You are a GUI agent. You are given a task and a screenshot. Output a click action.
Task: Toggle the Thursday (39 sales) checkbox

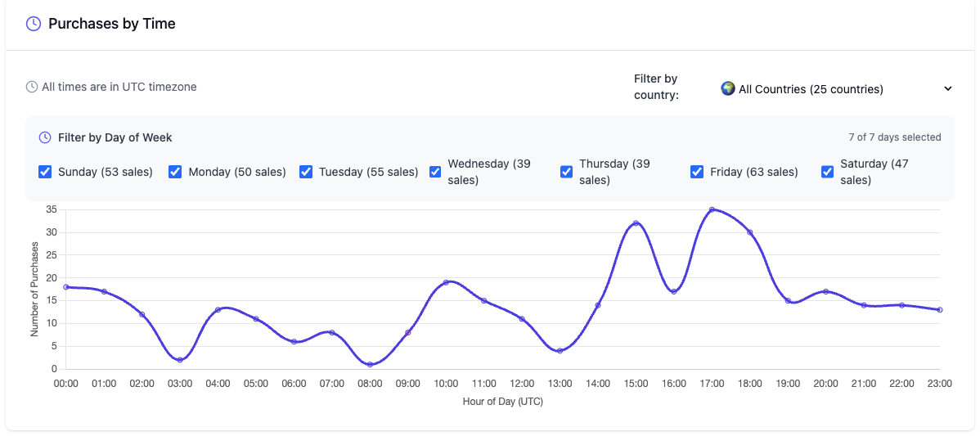(566, 172)
